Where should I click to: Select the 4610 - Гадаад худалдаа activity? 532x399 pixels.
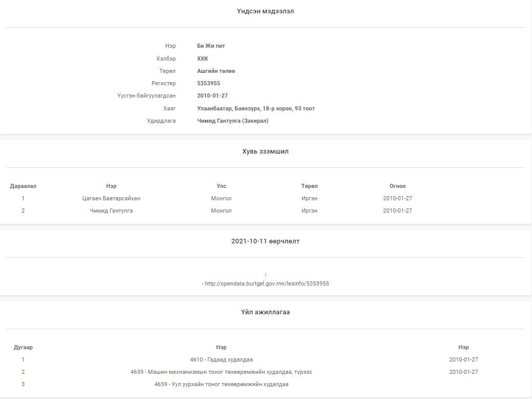(221, 359)
